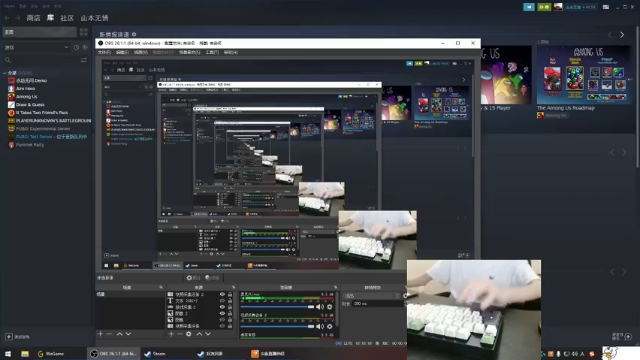Add a new source in OBS Sources panel
This screenshot has width=640, height=360.
[x=171, y=334]
